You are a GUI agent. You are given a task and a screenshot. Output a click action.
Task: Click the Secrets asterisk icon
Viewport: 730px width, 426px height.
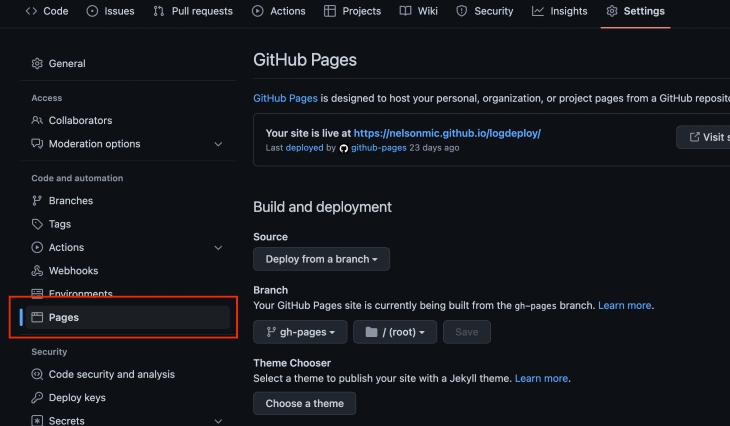pos(37,420)
